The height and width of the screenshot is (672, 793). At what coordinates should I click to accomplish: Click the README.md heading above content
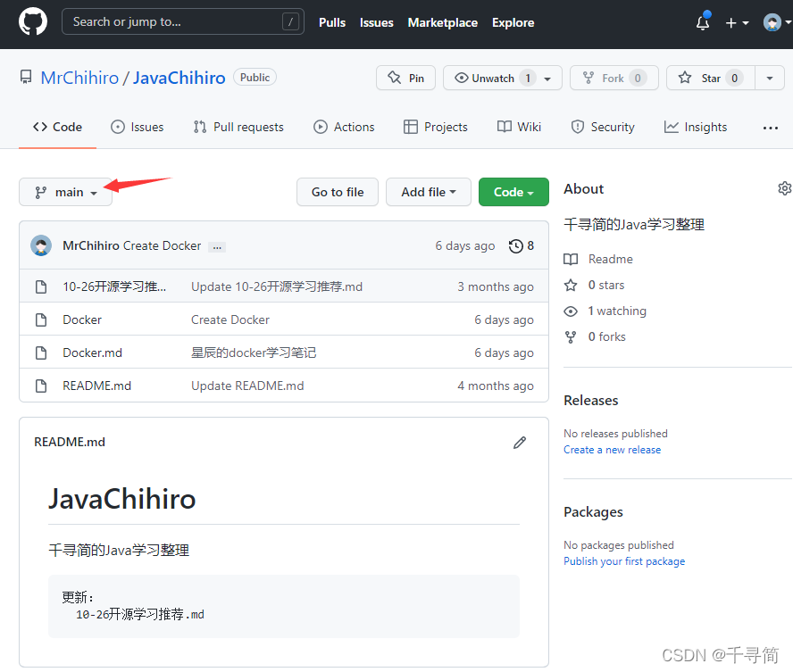[x=70, y=442]
